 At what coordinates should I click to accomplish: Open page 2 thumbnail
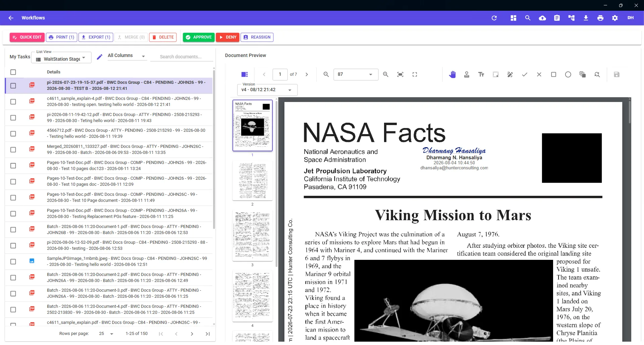pos(253,181)
